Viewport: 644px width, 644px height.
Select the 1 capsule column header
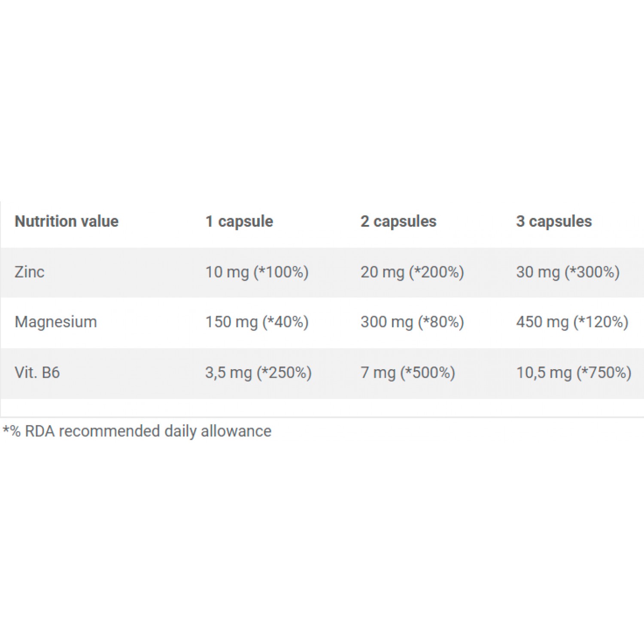pyautogui.click(x=239, y=222)
